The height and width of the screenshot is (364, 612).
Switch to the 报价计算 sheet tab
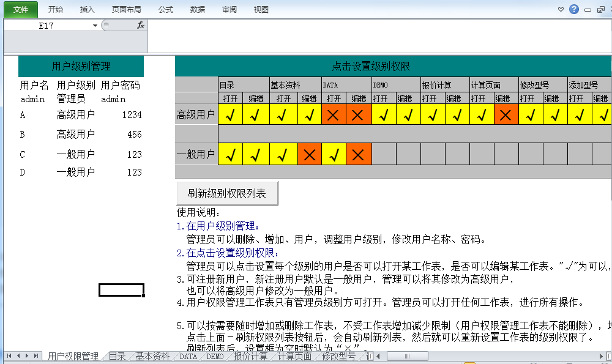click(250, 356)
